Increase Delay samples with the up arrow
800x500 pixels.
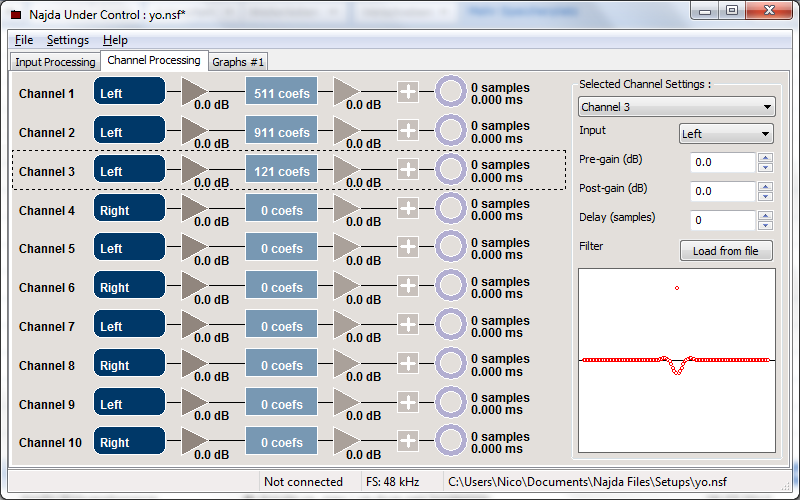tap(765, 215)
